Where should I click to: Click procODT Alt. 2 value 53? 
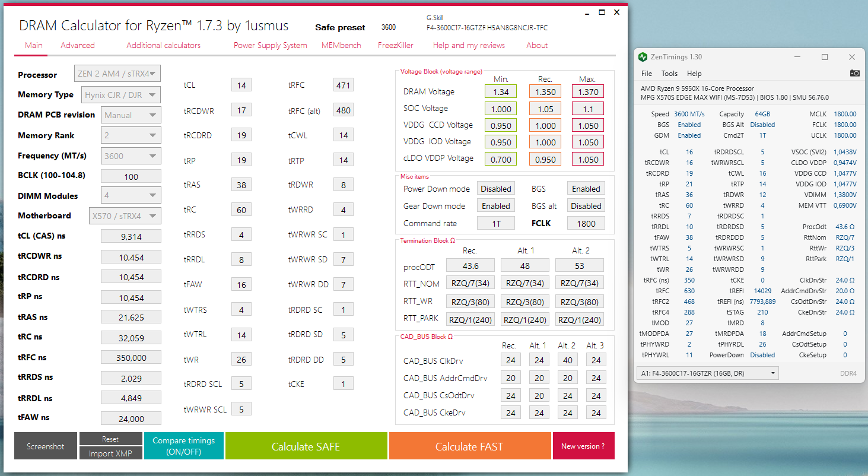(580, 265)
